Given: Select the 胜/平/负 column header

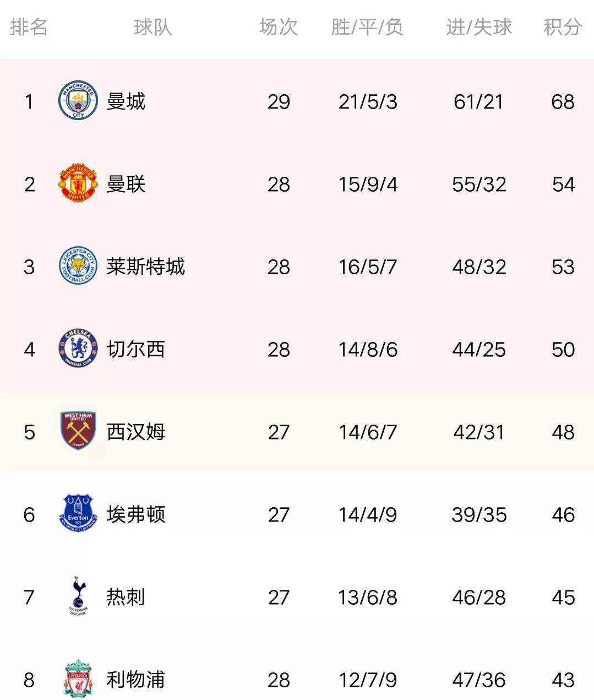Looking at the screenshot, I should click(x=367, y=27).
